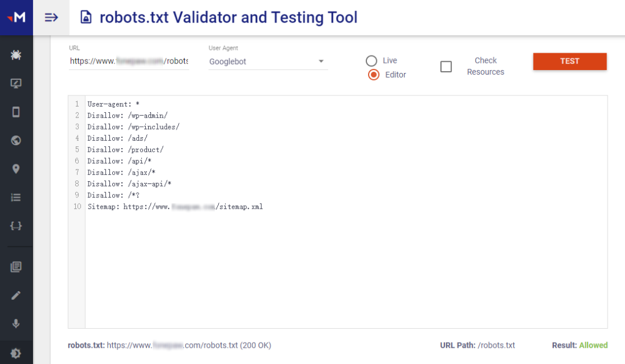
Task: Click the 'URL Path: /robots.txt' text
Action: tap(477, 345)
